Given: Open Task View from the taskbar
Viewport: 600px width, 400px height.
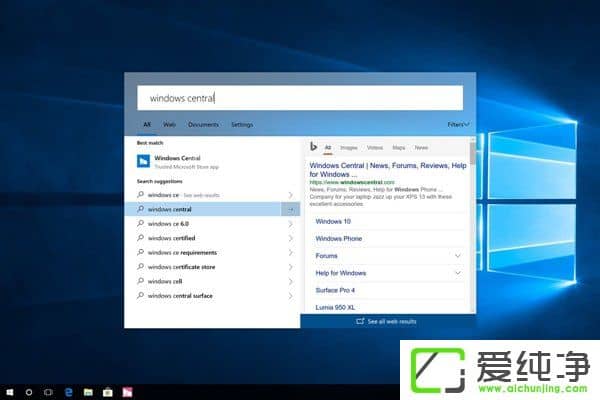Looking at the screenshot, I should pos(48,392).
